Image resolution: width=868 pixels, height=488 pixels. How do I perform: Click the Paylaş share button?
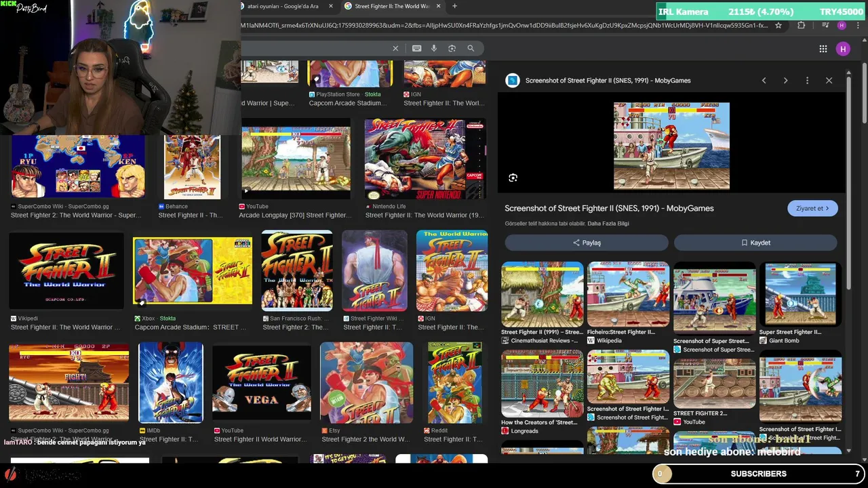[587, 243]
